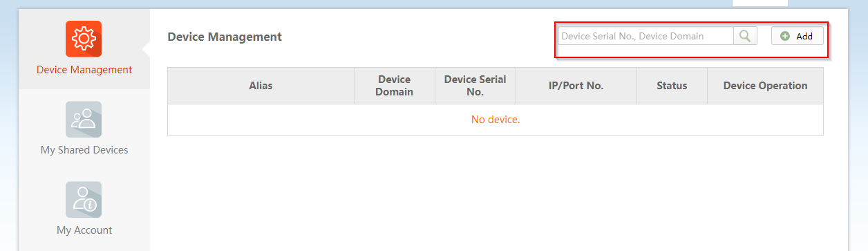
Task: Select the My Shared Devices sidebar label
Action: [84, 150]
